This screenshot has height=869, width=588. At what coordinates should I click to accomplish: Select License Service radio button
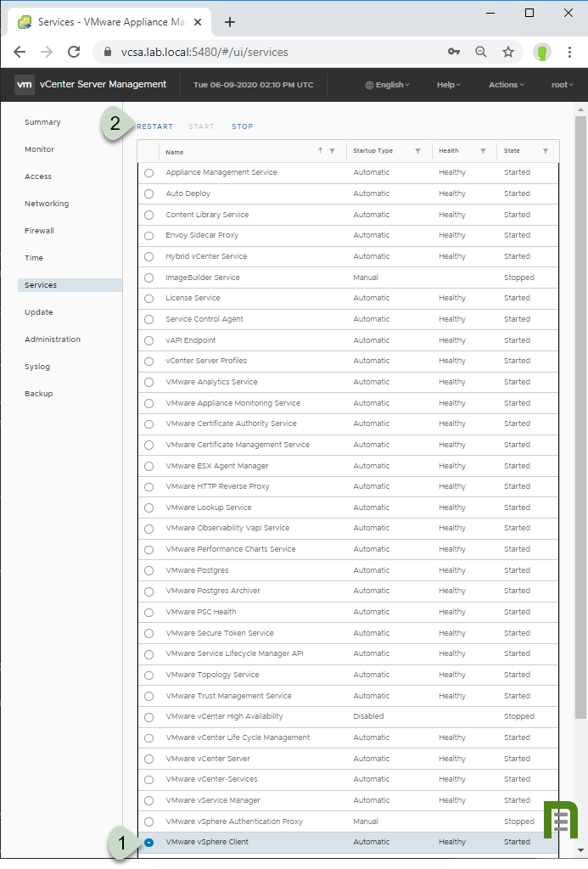[x=149, y=299]
